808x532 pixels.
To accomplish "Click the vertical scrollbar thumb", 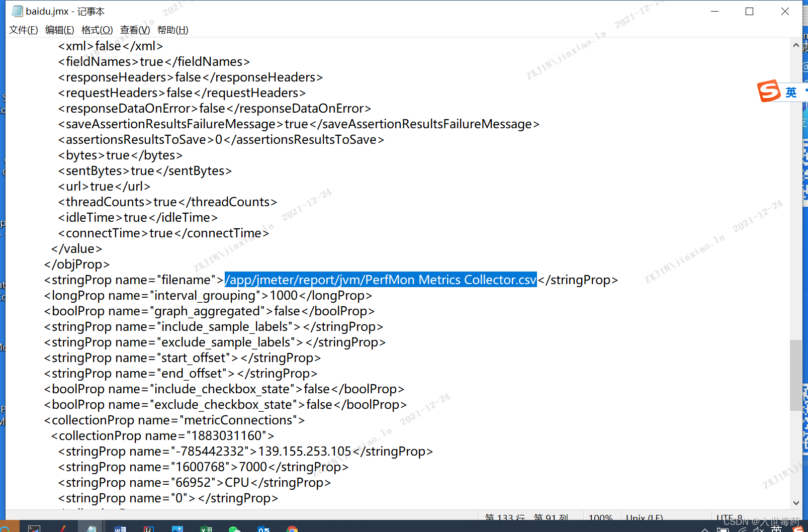I will [x=796, y=376].
